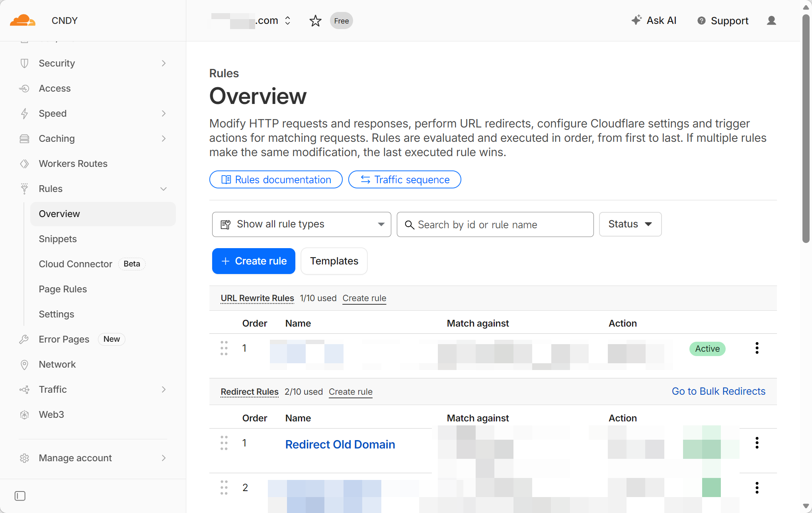Image resolution: width=812 pixels, height=513 pixels.
Task: Expand the Traffic section chevron
Action: [x=164, y=390]
